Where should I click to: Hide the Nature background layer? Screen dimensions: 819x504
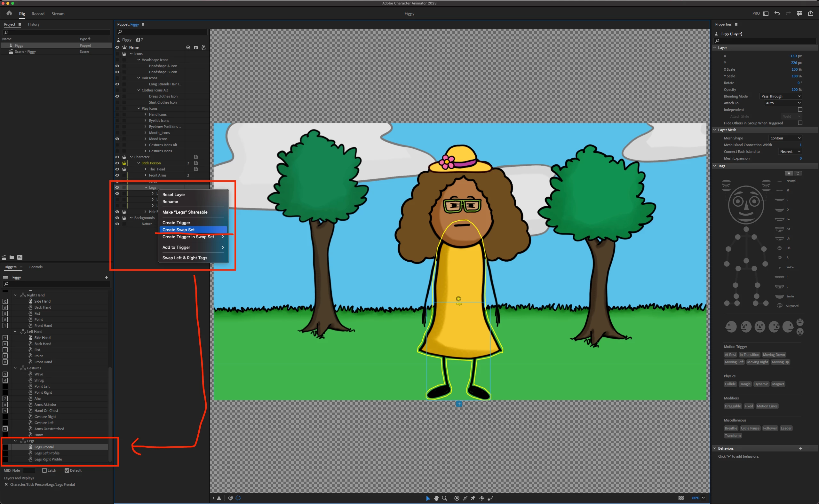pos(117,224)
